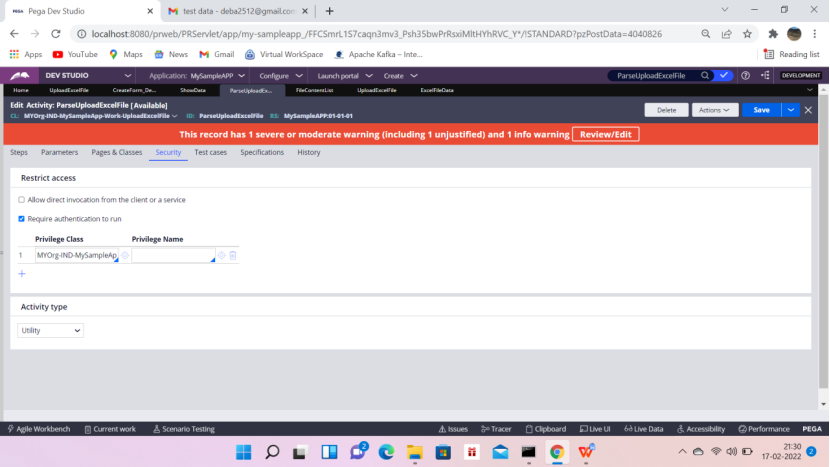
Task: Toggle the Live UI tool
Action: tap(595, 429)
